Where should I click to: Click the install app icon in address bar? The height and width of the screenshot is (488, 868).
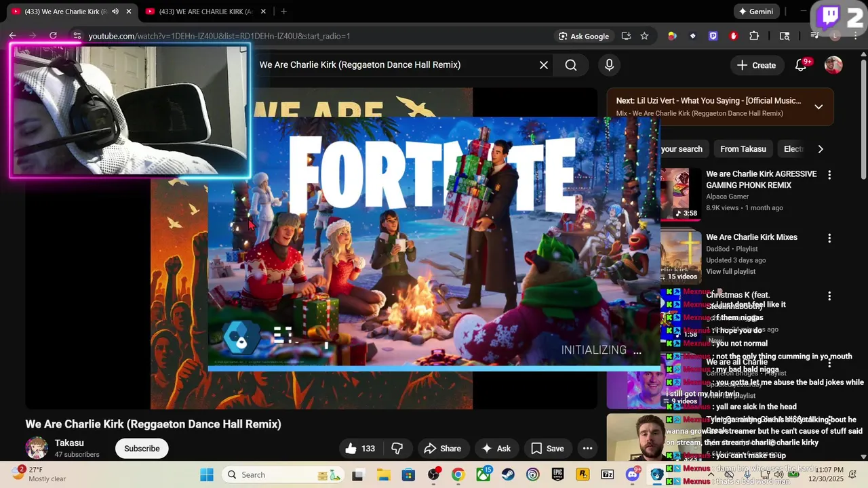click(x=626, y=36)
